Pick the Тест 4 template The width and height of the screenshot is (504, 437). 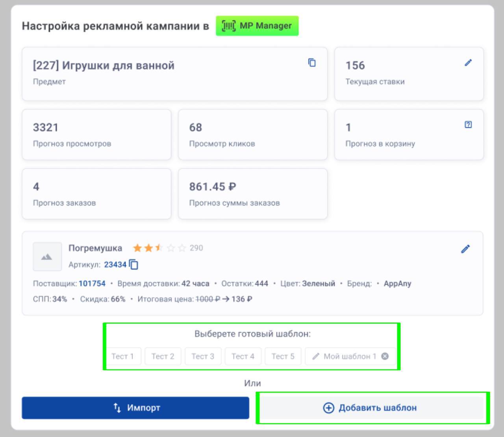click(x=243, y=356)
